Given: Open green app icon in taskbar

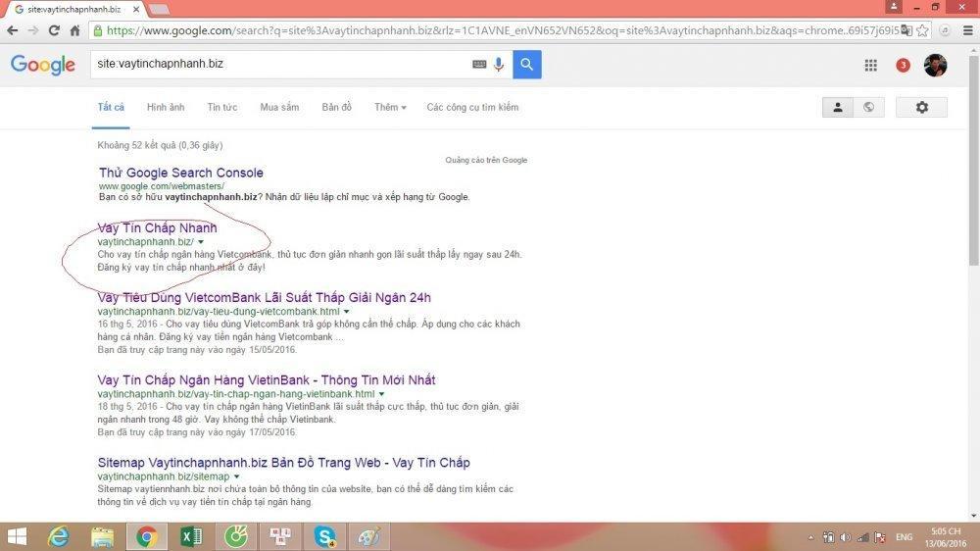Looking at the screenshot, I should [x=235, y=536].
